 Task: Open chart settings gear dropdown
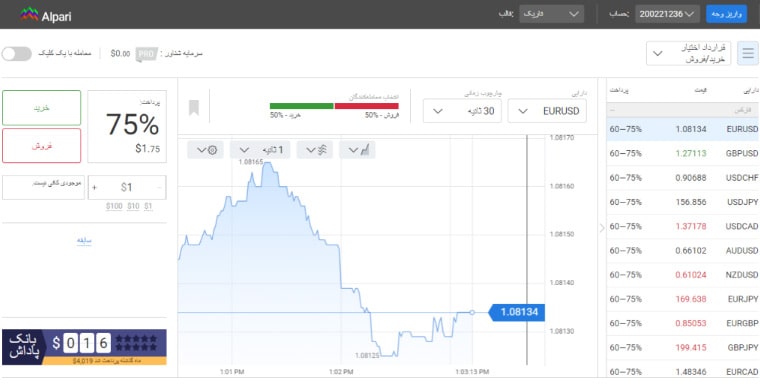click(x=206, y=150)
